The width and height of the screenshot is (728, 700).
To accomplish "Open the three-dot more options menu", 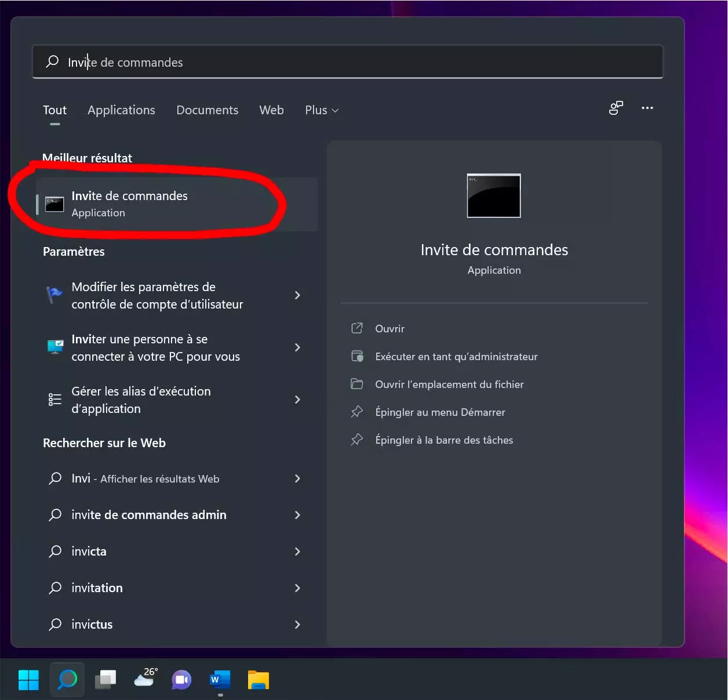I will (647, 108).
